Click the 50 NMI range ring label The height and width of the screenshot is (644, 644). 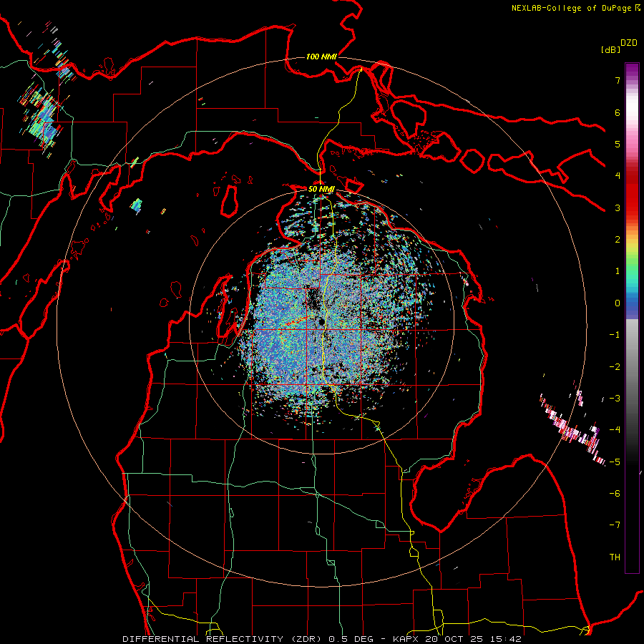(321, 189)
